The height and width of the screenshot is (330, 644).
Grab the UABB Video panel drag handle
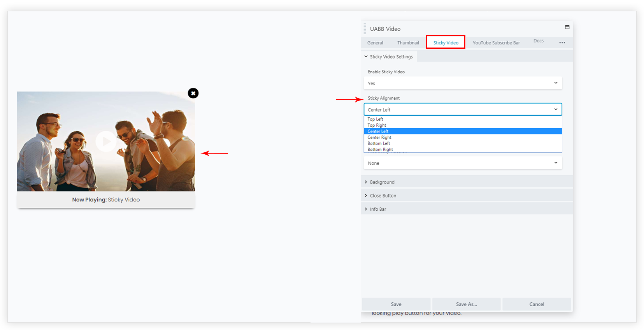pyautogui.click(x=365, y=29)
